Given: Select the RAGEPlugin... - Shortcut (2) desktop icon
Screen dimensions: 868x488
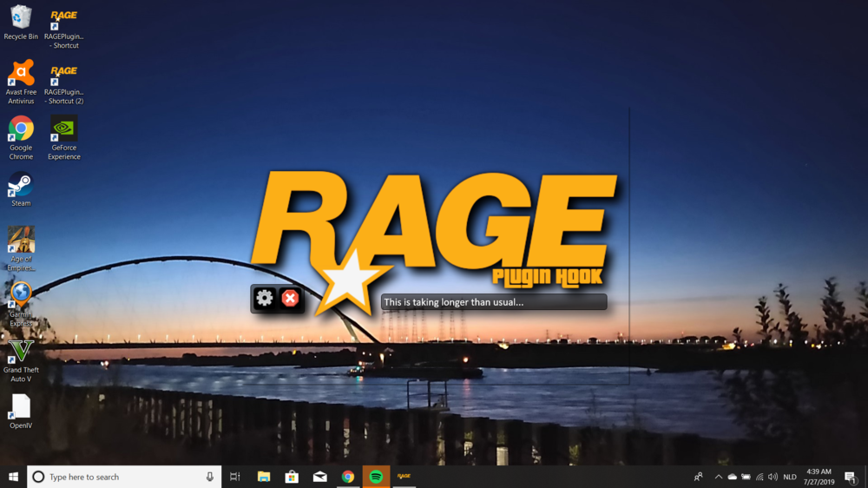Looking at the screenshot, I should point(64,83).
